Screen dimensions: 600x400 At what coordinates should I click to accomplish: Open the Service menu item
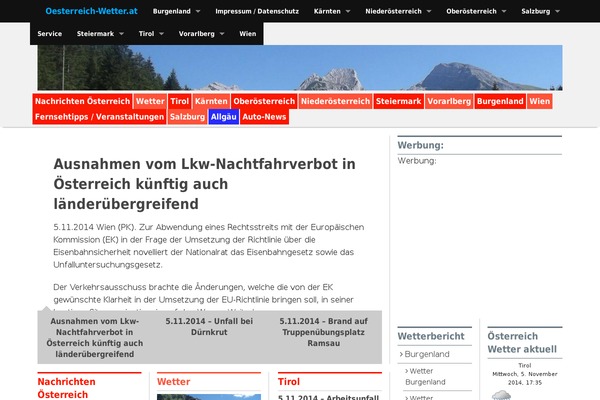50,34
